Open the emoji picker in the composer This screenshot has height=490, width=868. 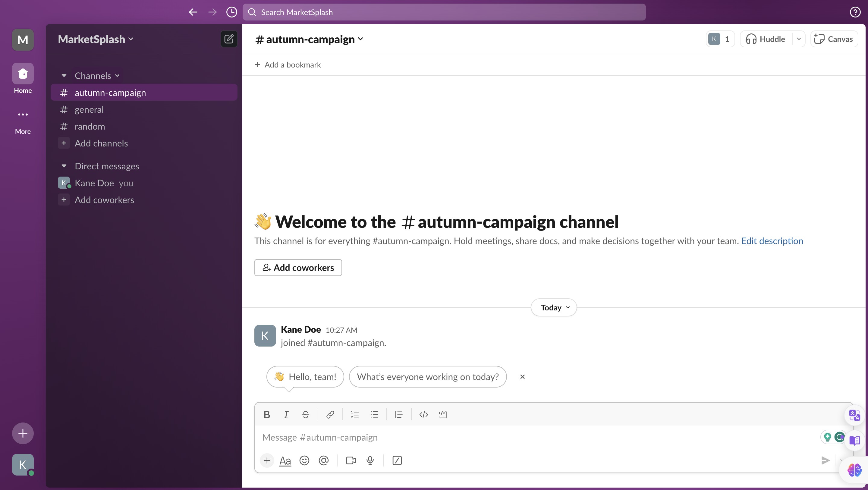[304, 460]
